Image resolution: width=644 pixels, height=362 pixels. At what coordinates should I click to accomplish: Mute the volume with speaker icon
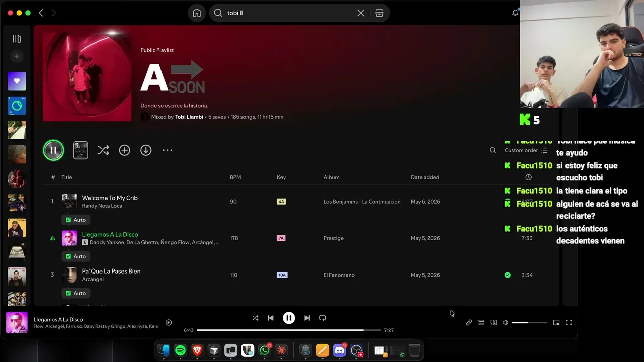[505, 323]
